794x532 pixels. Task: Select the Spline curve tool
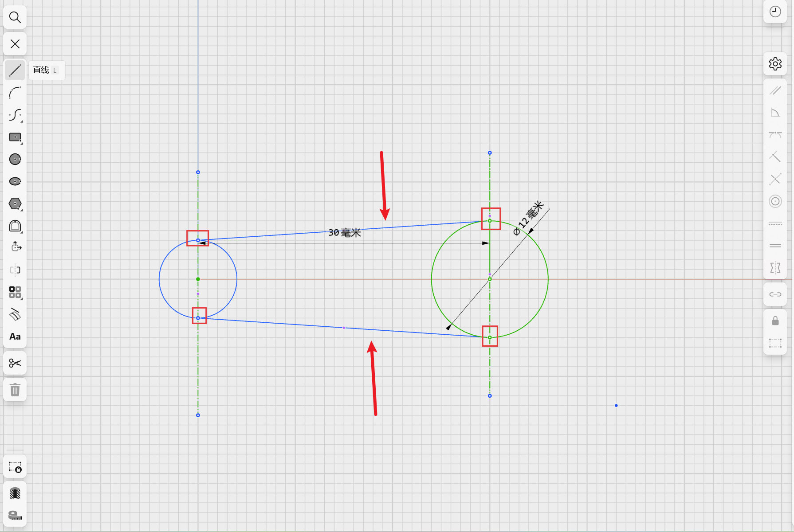coord(15,115)
